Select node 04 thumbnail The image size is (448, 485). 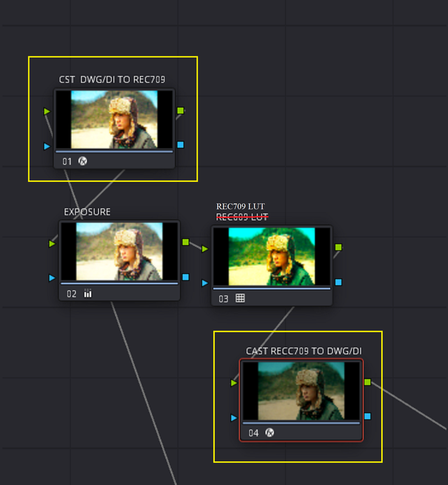[301, 391]
